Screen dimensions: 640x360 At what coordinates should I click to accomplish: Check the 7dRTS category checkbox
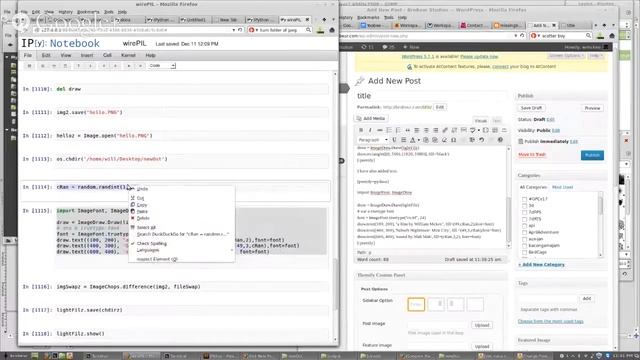tap(524, 219)
